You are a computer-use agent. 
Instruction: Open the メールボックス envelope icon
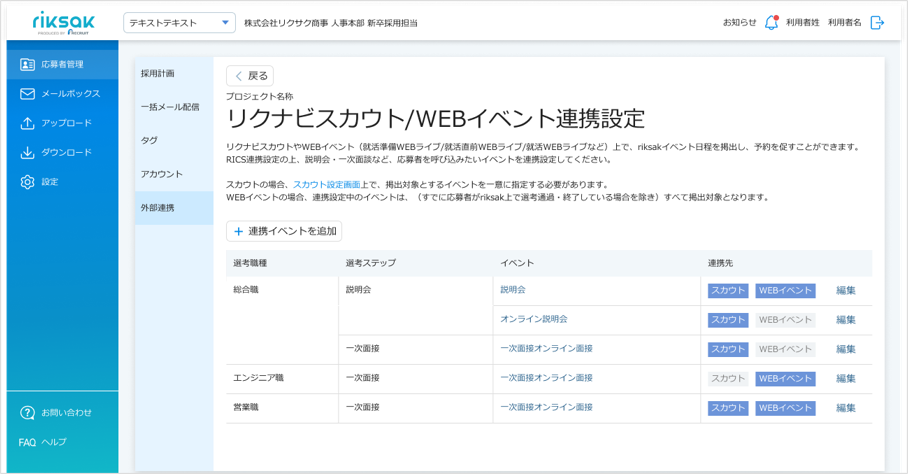tap(27, 94)
